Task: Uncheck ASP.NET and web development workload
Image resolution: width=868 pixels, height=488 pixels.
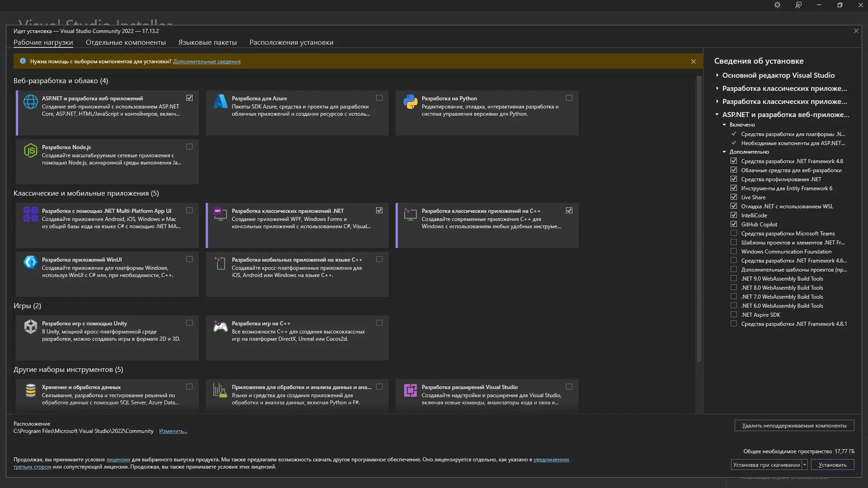Action: [189, 98]
